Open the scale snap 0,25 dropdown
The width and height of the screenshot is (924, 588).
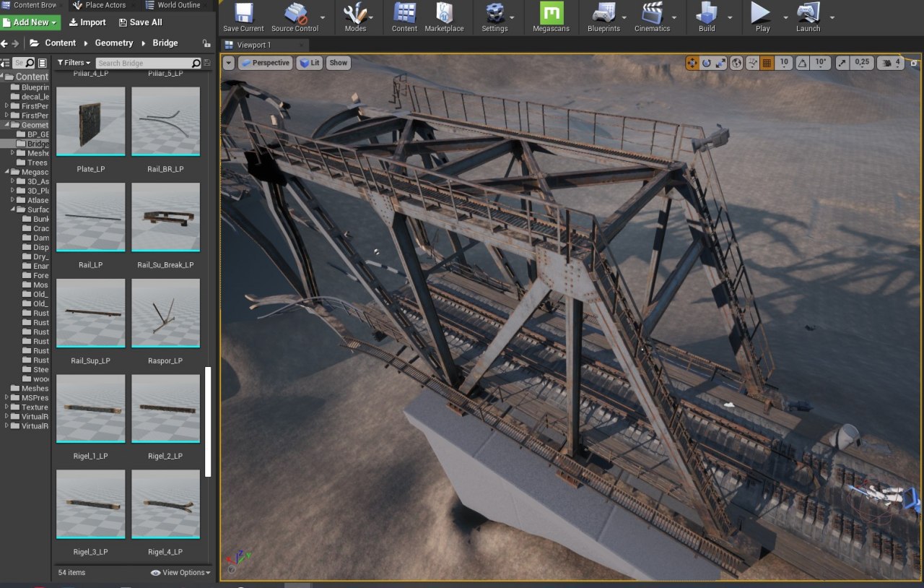[x=862, y=63]
